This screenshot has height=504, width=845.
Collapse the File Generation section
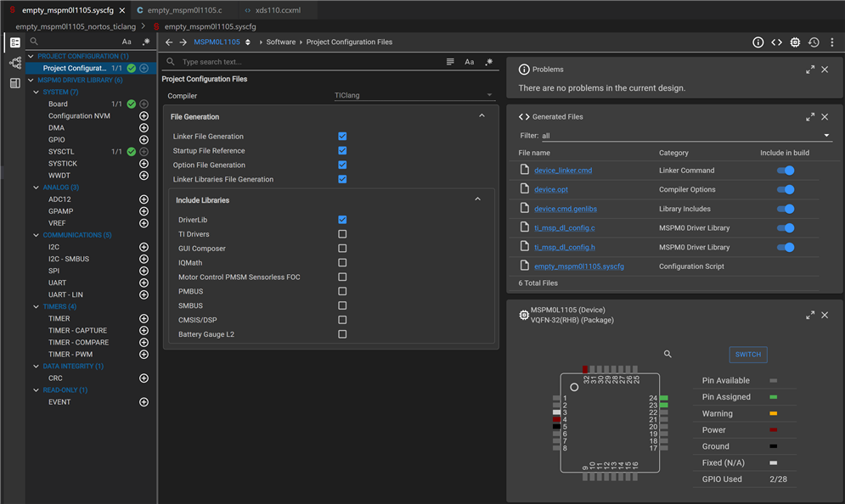pyautogui.click(x=482, y=115)
